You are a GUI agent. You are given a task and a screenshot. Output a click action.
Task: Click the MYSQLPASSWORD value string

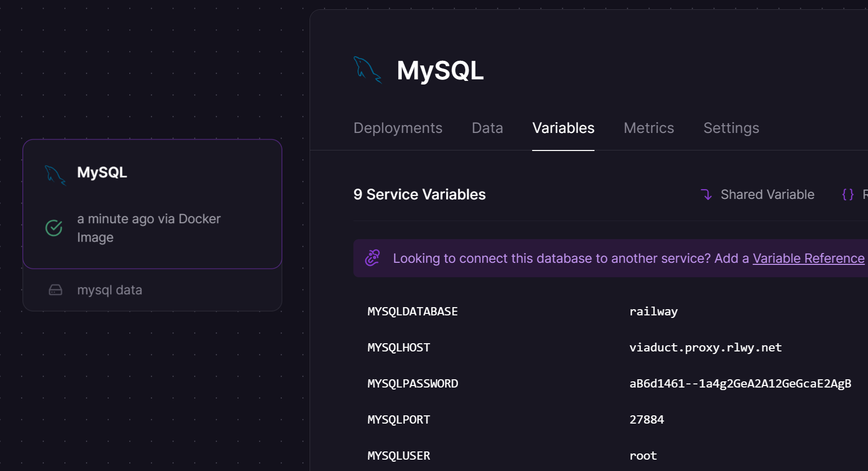point(740,383)
